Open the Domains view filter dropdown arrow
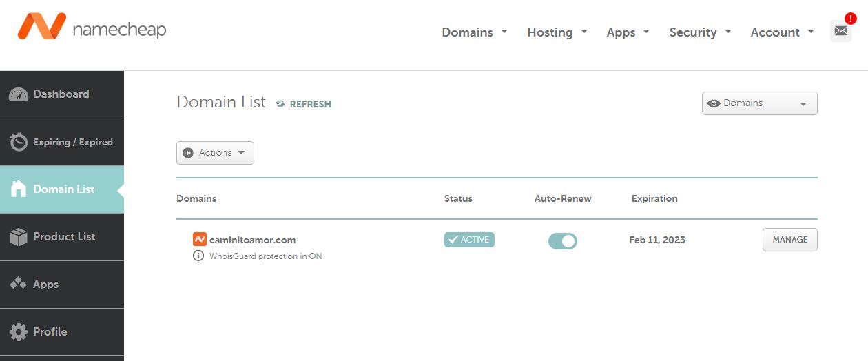Screen dimensions: 868x361 pyautogui.click(x=803, y=104)
